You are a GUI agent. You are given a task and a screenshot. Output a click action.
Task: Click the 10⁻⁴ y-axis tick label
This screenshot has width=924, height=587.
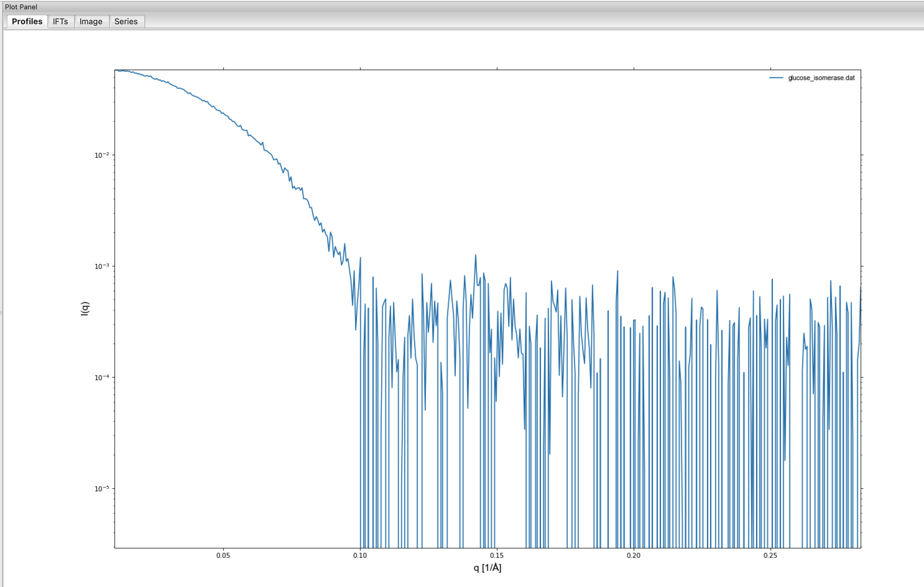(x=102, y=377)
